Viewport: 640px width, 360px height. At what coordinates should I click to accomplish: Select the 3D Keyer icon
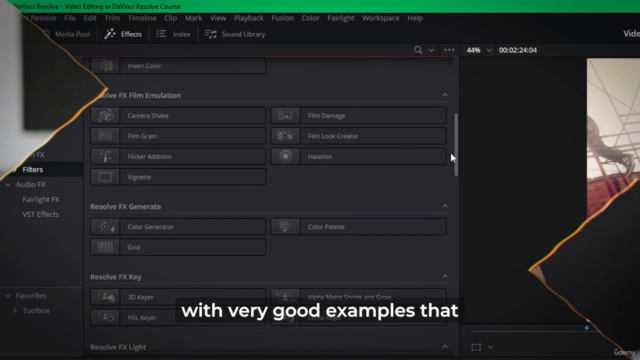[x=105, y=297]
